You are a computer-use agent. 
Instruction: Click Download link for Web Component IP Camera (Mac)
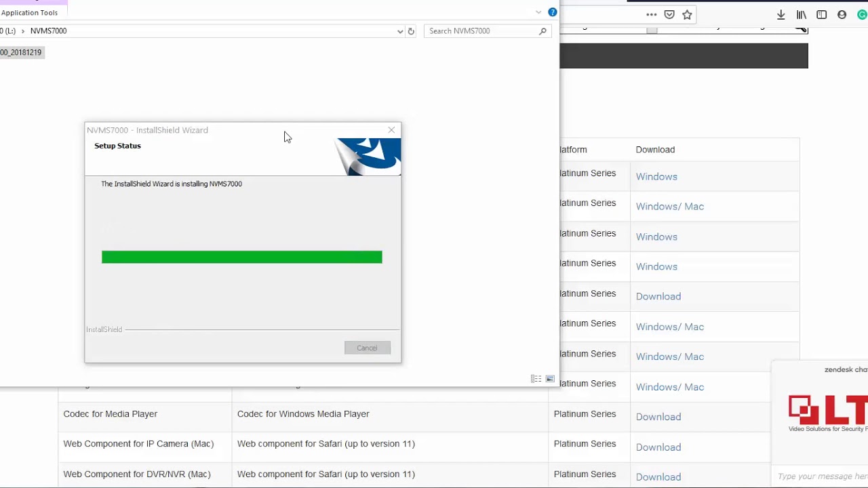(658, 447)
